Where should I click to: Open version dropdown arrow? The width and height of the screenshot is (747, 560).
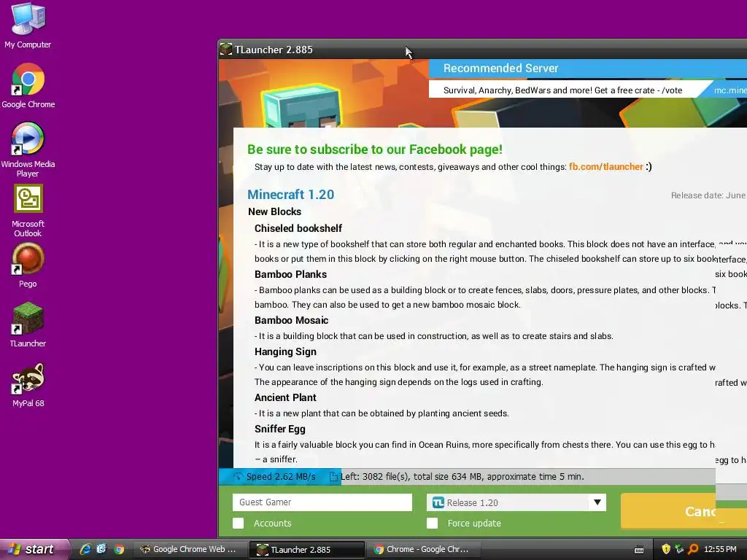[x=597, y=502]
